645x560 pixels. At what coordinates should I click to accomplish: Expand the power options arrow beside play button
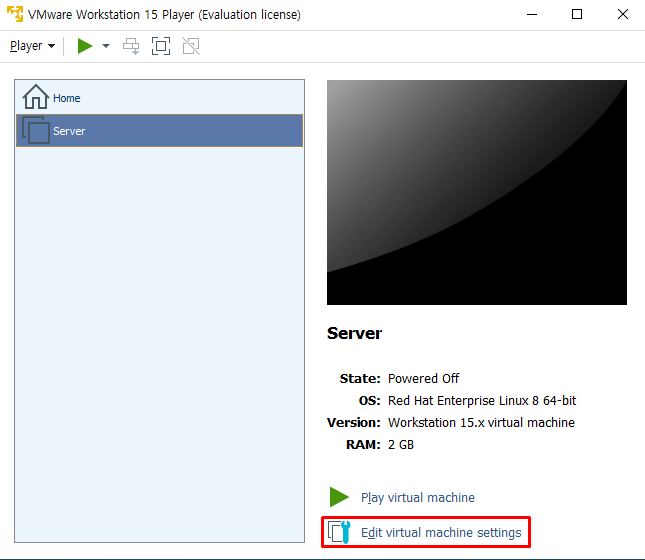pos(106,46)
